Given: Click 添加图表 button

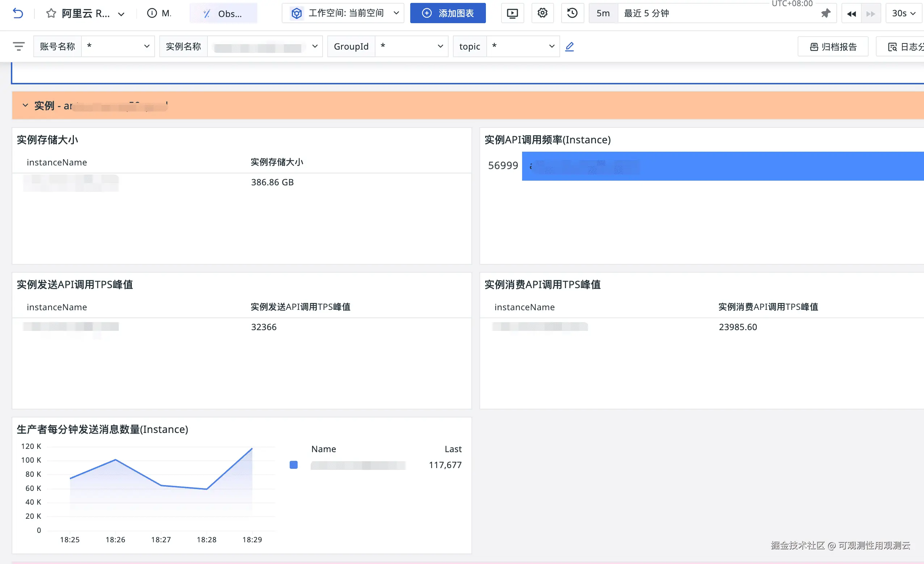Looking at the screenshot, I should click(x=448, y=13).
